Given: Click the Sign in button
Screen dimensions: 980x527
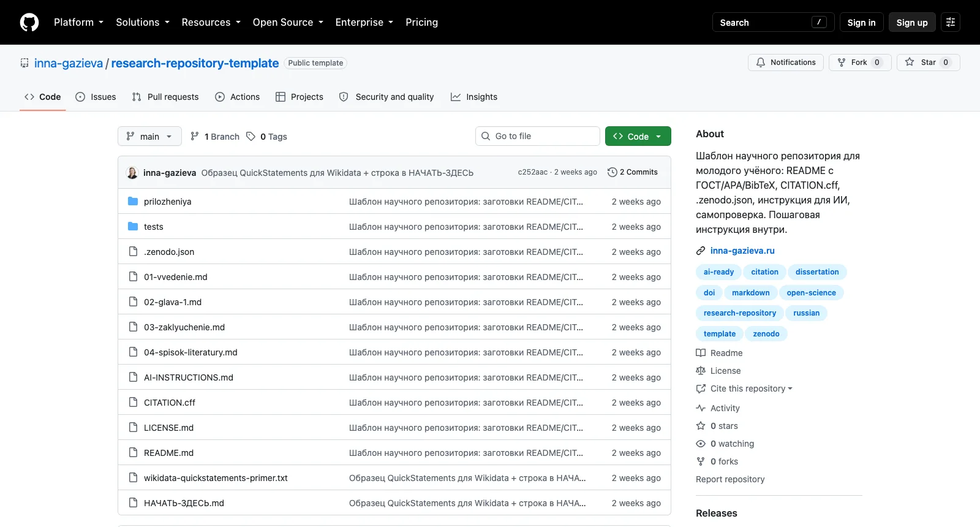Looking at the screenshot, I should point(861,22).
